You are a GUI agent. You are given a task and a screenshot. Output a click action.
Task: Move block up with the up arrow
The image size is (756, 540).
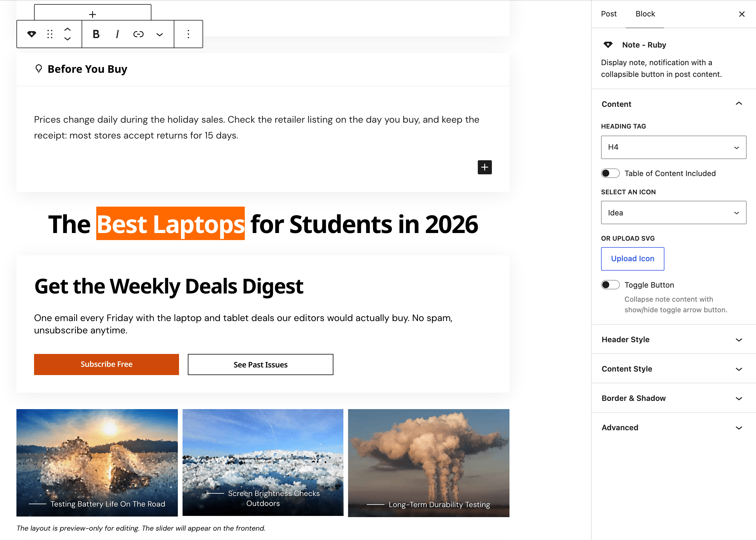[67, 29]
